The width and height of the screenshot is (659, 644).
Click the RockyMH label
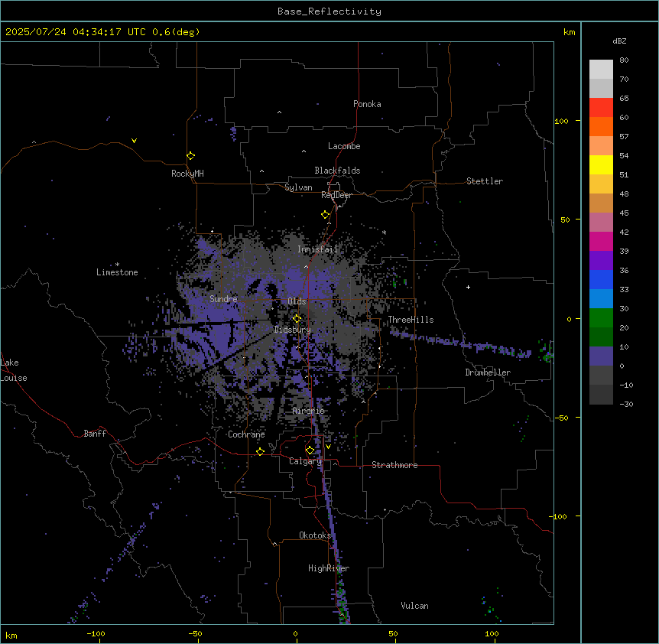[187, 174]
